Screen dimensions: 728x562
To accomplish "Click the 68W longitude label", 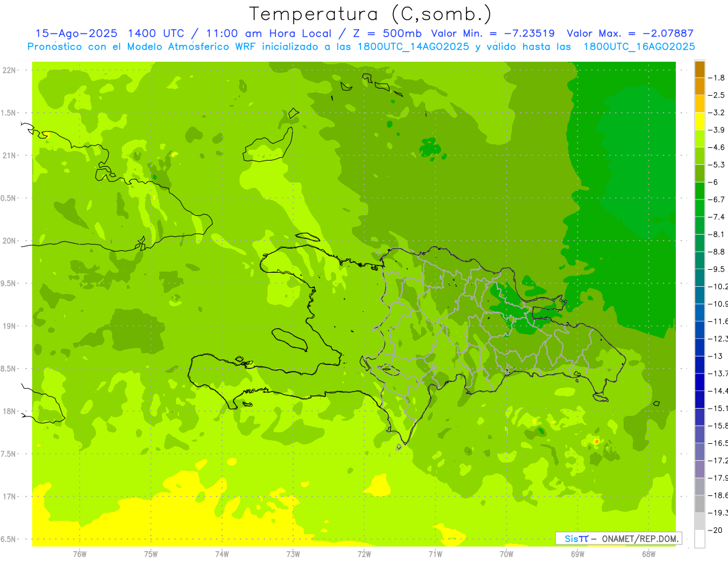I will coord(649,554).
